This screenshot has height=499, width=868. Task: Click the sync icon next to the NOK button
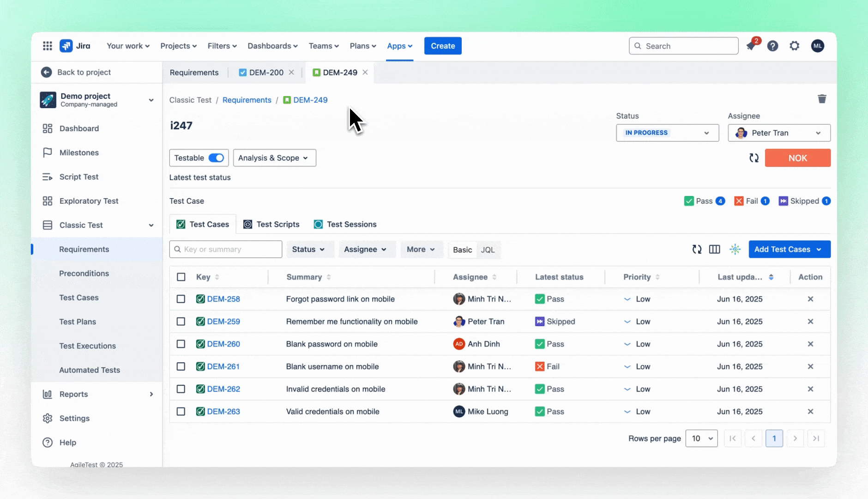click(754, 158)
